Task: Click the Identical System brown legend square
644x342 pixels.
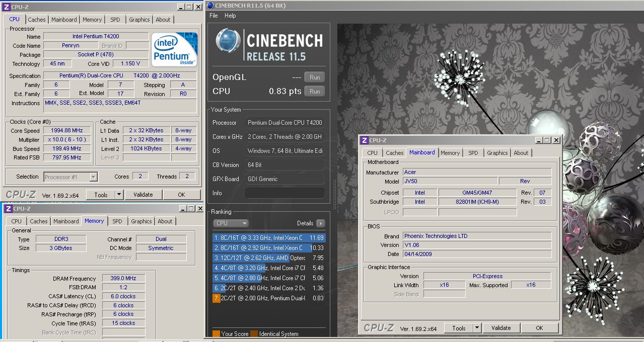Action: (x=254, y=333)
